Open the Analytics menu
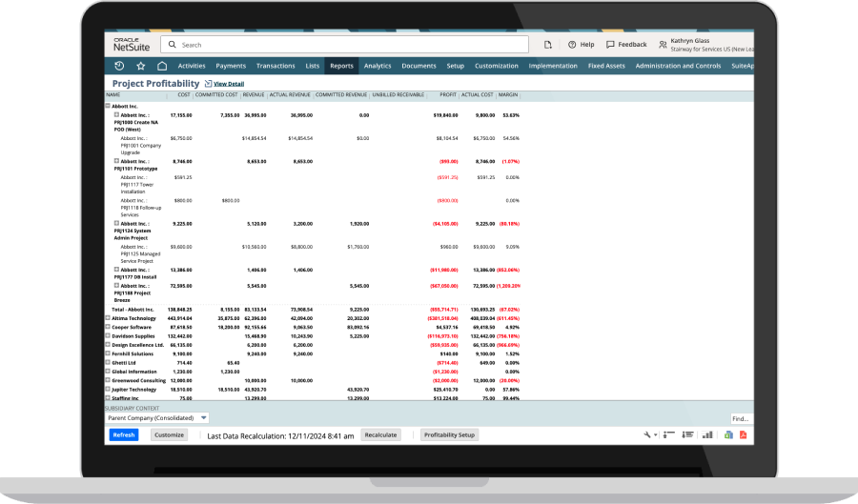This screenshot has width=858, height=504. tap(378, 66)
